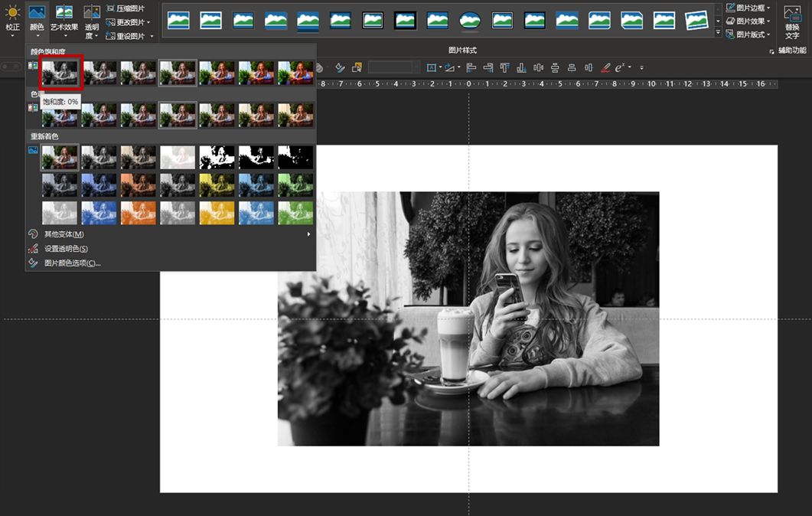Open 更改图片 change picture dropdown

(x=129, y=22)
